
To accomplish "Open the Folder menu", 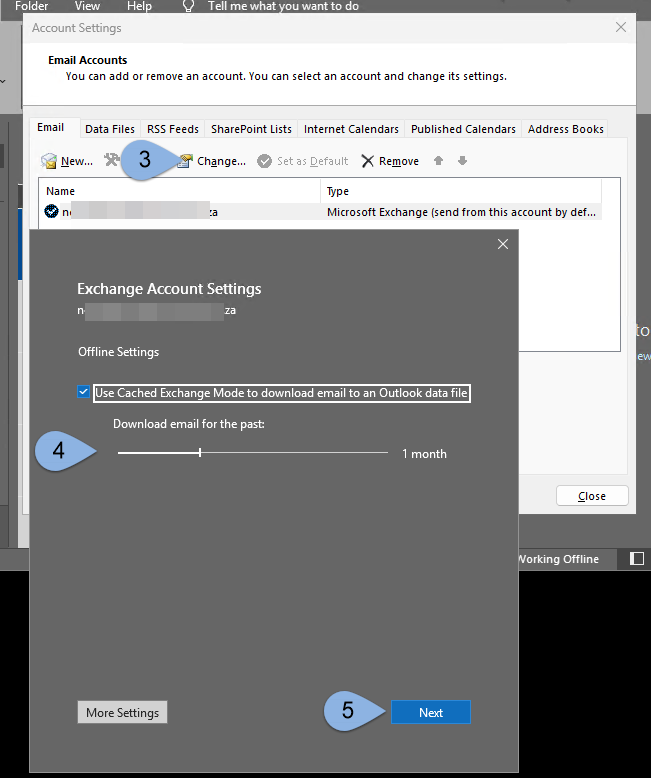I will click(x=31, y=6).
